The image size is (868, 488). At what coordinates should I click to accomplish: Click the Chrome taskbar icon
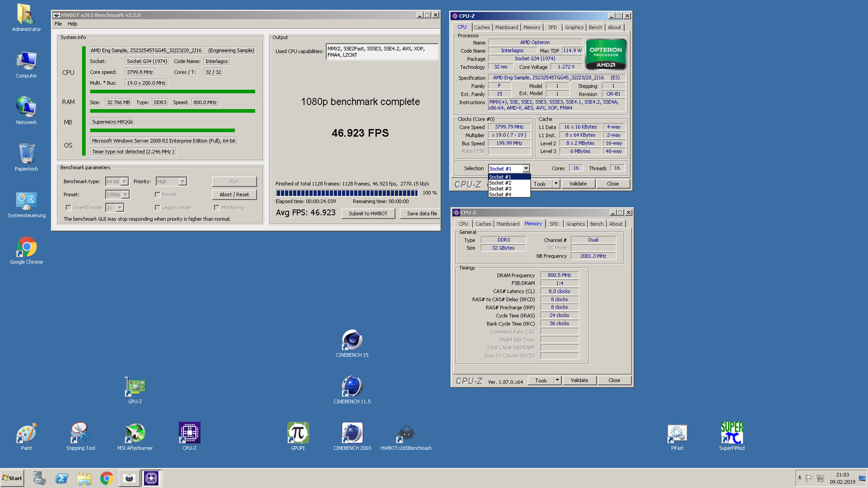(107, 478)
